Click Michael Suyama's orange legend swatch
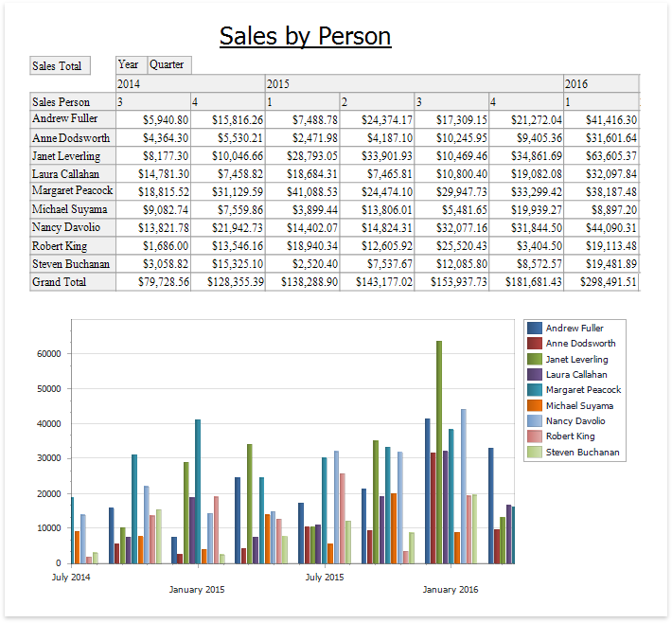672x623 pixels. coord(535,405)
